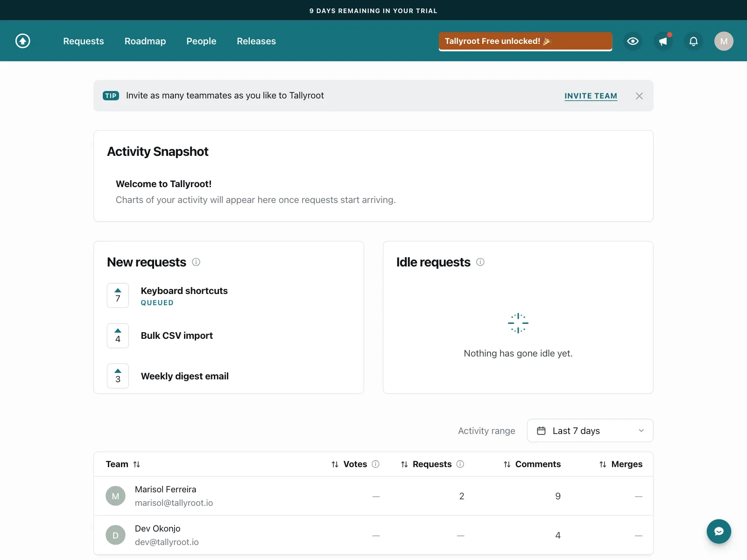Open the Roadmap tab
This screenshot has height=560, width=747.
145,41
